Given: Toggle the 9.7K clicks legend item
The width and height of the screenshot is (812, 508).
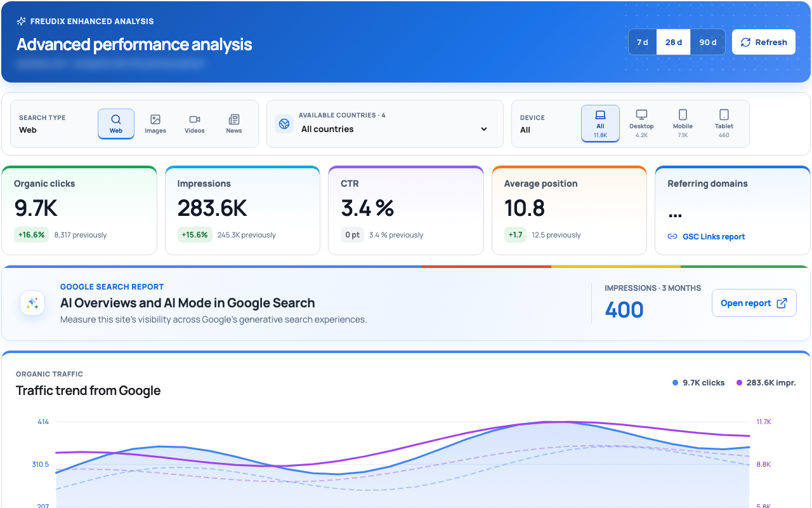Looking at the screenshot, I should pos(698,383).
